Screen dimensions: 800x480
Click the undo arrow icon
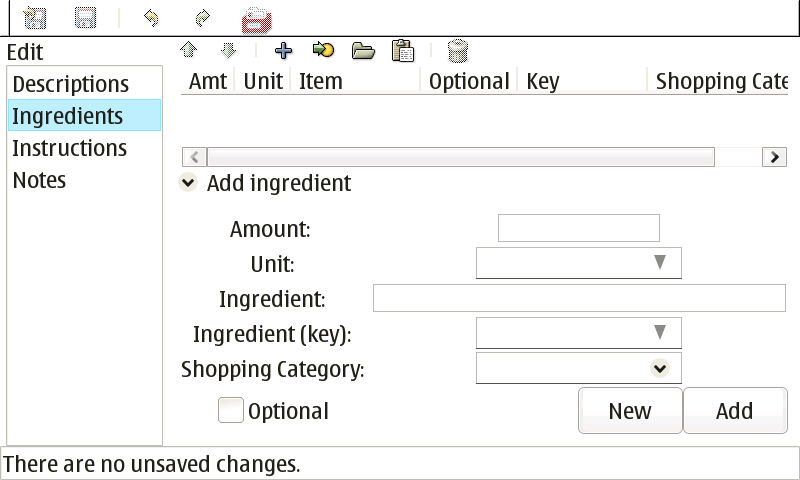click(151, 17)
